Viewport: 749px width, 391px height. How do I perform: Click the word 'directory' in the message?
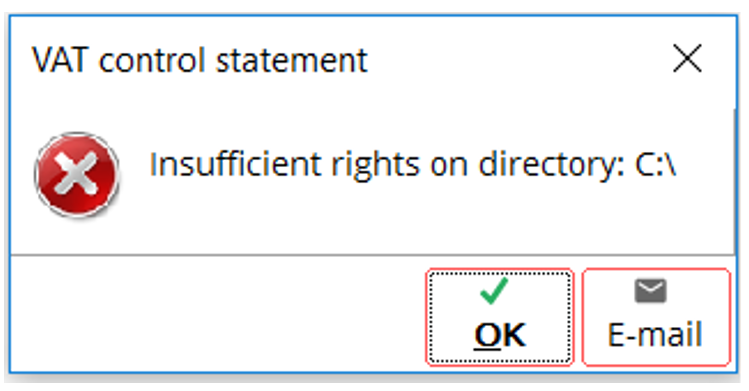pyautogui.click(x=551, y=166)
